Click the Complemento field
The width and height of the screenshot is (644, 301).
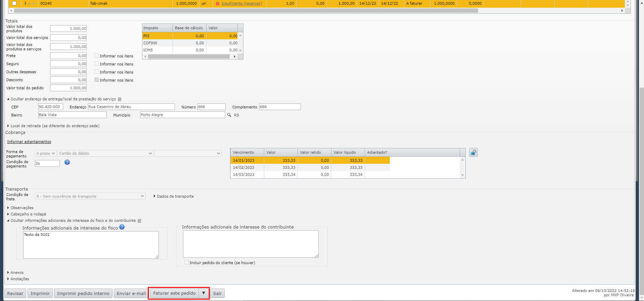click(280, 107)
